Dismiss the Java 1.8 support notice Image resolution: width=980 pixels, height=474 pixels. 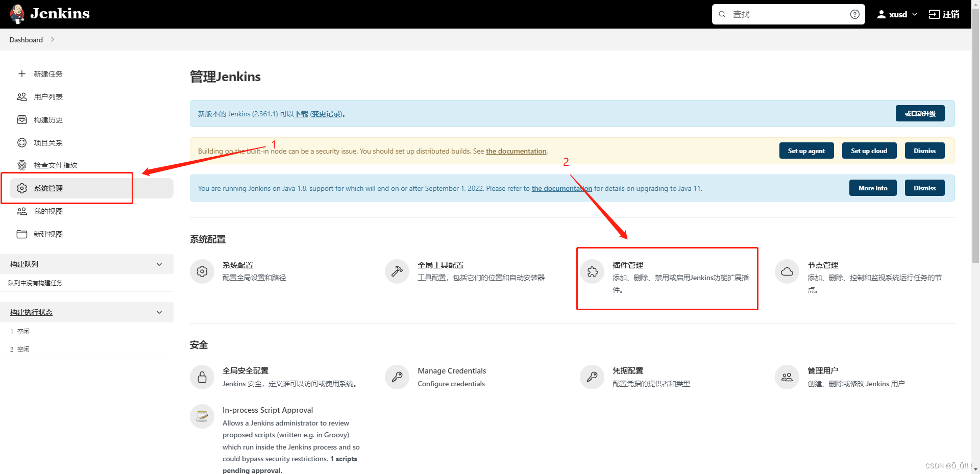925,188
